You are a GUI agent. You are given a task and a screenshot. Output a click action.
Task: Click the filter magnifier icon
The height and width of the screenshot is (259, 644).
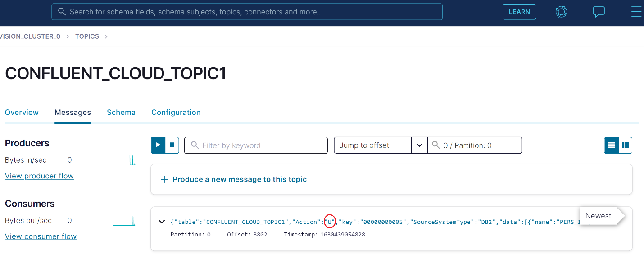tap(195, 145)
